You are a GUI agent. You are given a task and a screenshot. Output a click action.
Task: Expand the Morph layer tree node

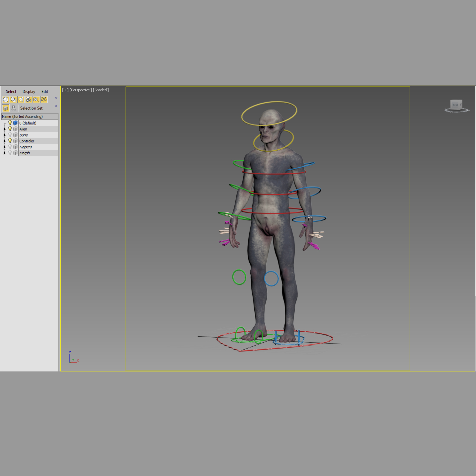coord(5,153)
